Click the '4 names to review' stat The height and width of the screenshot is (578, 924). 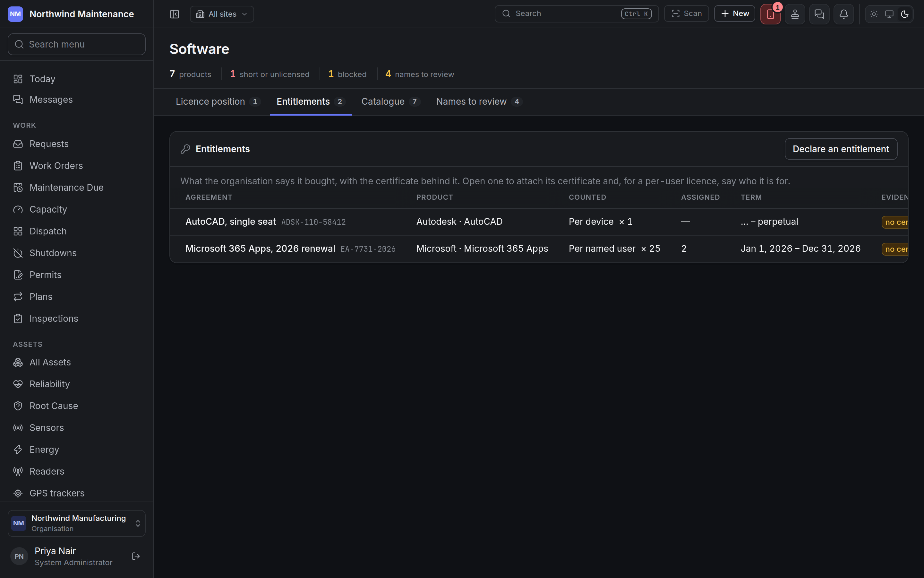point(420,74)
